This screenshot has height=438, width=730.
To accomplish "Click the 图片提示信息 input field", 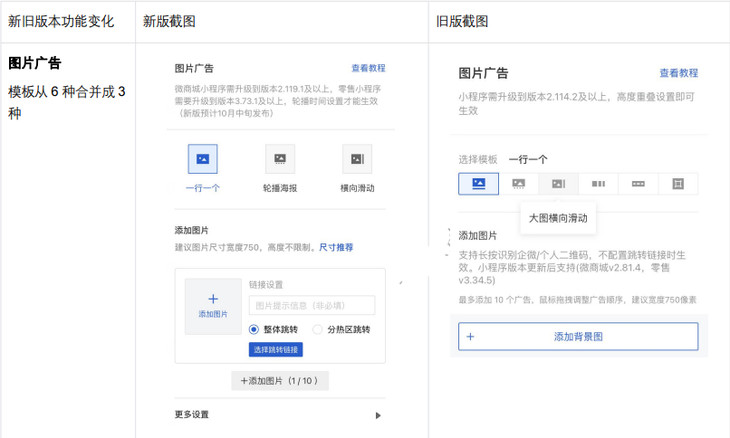I will tap(311, 306).
